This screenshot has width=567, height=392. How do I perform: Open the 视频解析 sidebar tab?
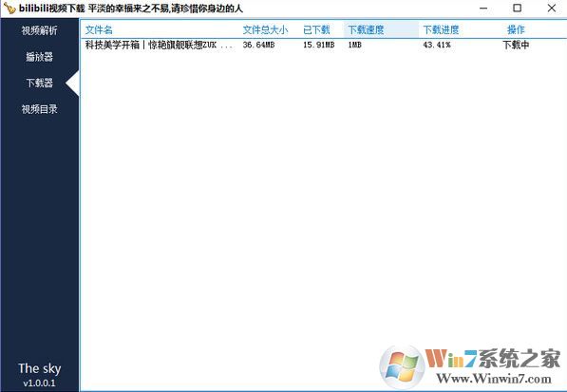click(40, 30)
